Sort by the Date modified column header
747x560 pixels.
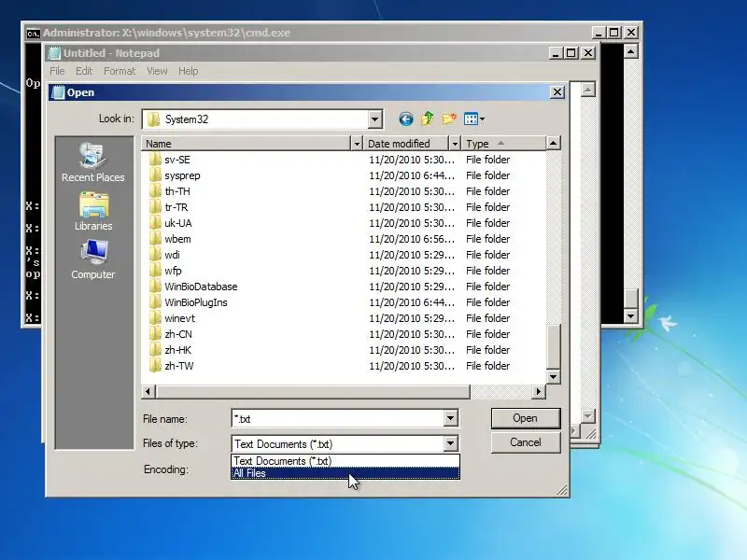[406, 144]
